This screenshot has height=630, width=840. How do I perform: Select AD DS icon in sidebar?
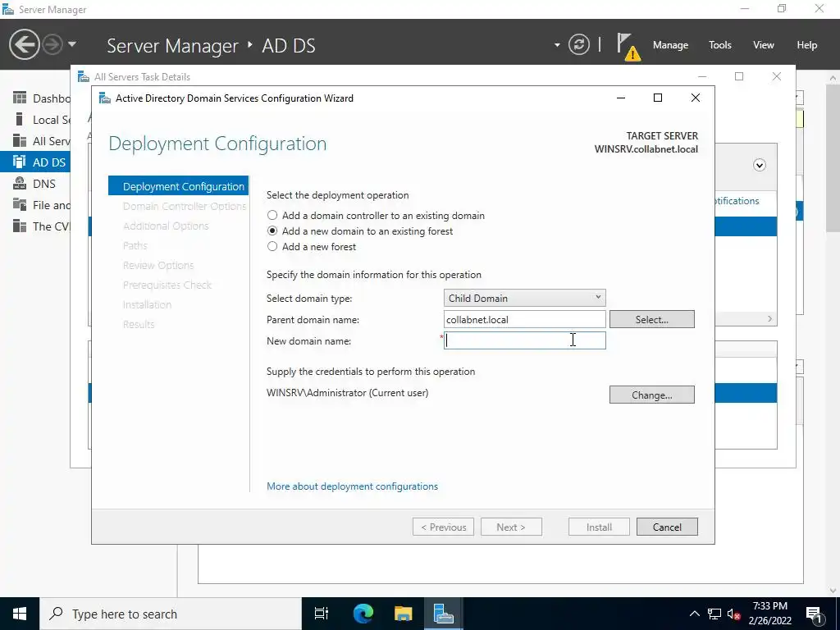(20, 162)
